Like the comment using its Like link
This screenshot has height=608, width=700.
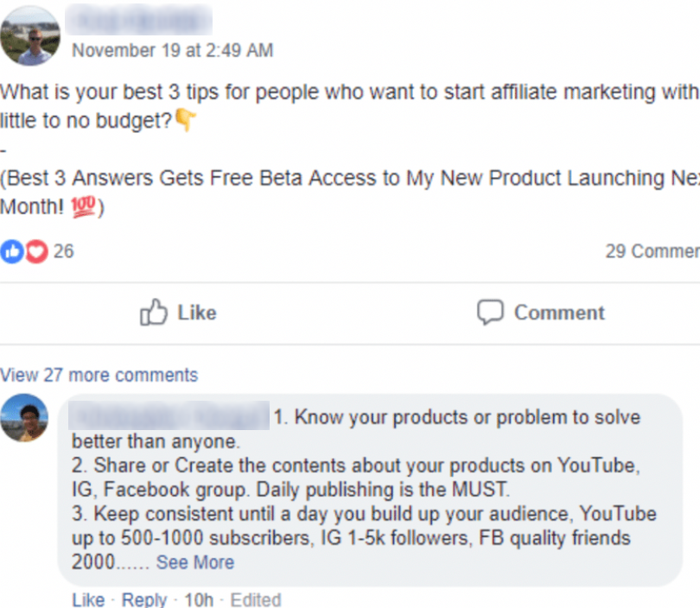click(x=88, y=599)
